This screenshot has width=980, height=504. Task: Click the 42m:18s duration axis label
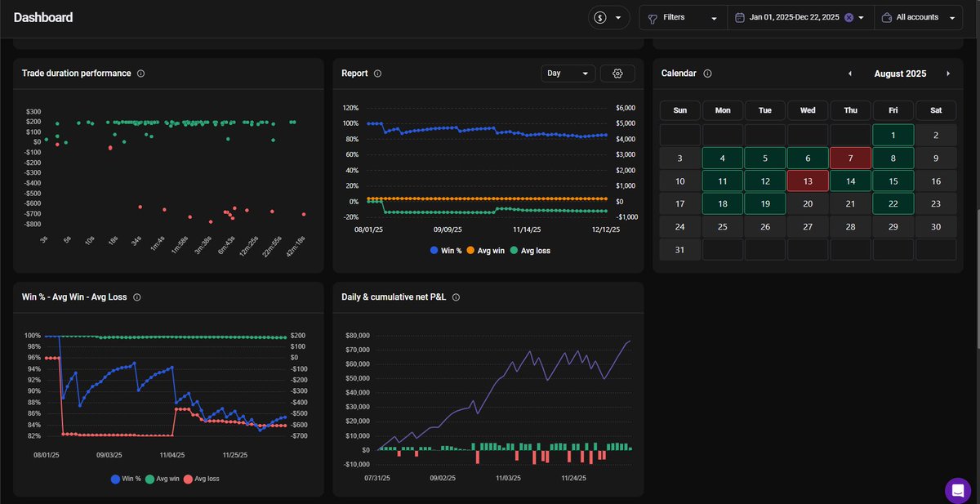tap(297, 248)
